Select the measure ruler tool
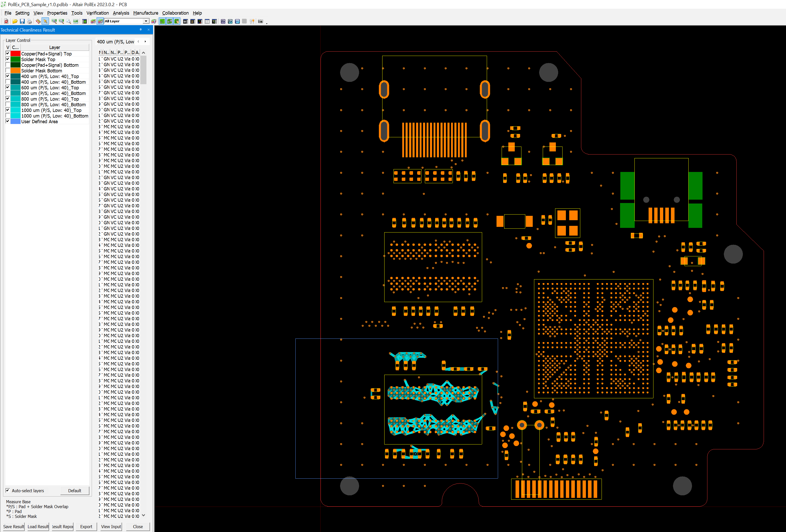Screen dimensions: 786x532 38,21
